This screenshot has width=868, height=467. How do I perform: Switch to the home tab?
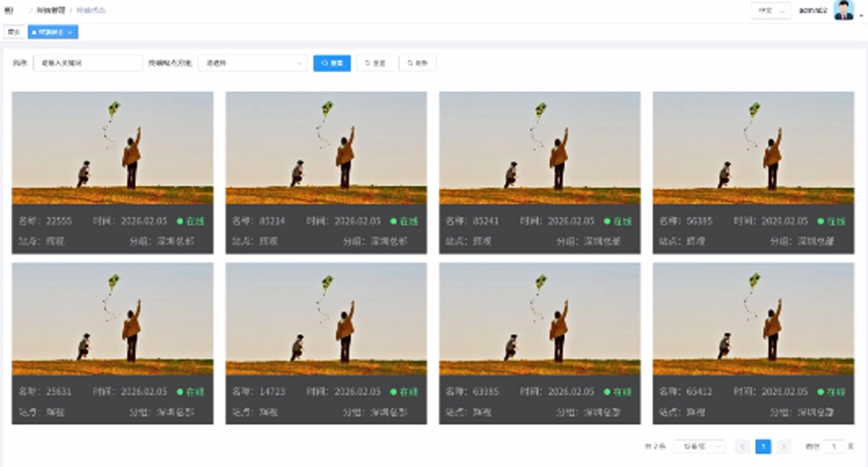pos(13,32)
